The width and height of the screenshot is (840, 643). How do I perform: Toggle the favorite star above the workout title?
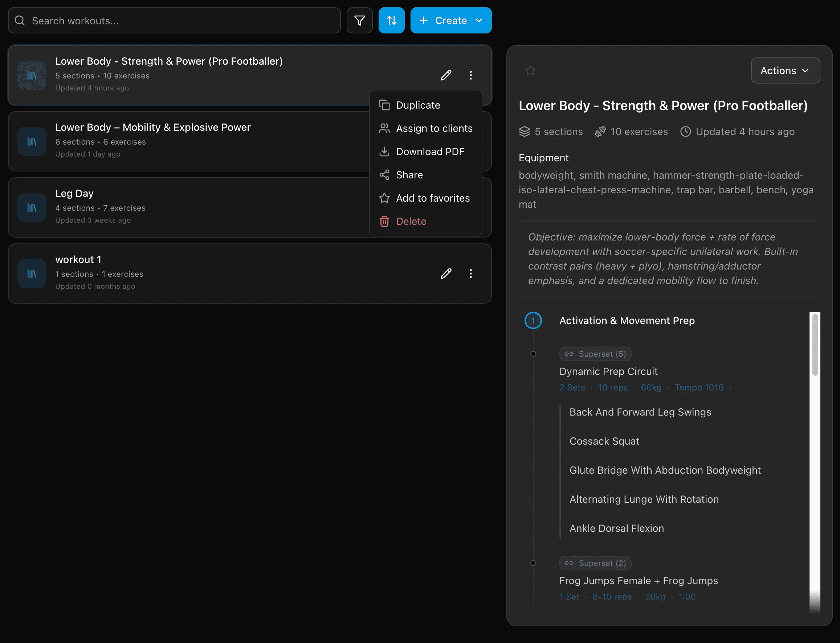pyautogui.click(x=530, y=70)
